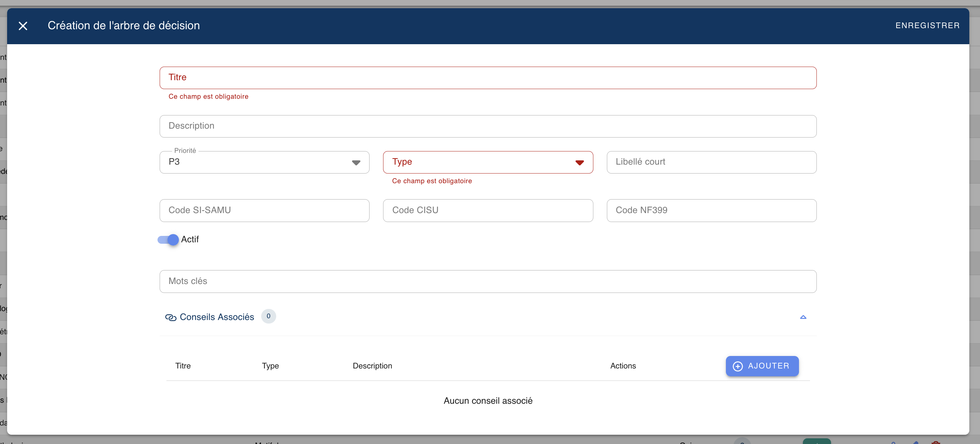
Task: Toggle the Actif switch off
Action: tap(168, 239)
